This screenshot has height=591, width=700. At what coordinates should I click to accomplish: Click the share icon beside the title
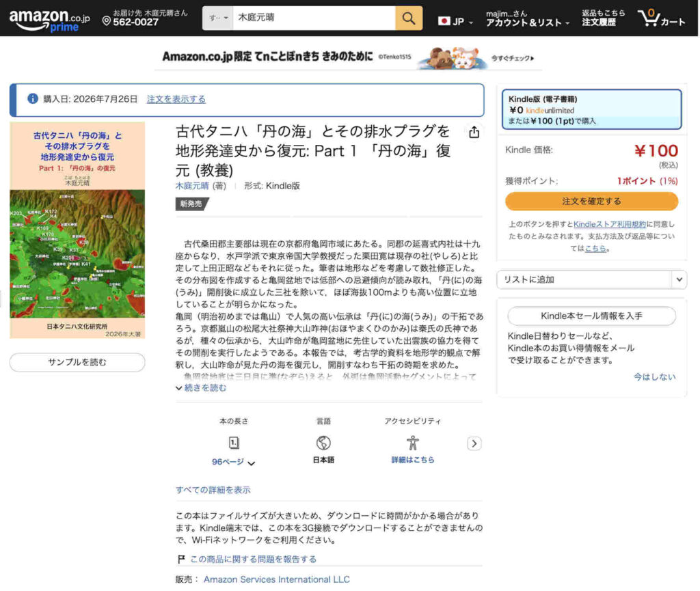point(474,132)
